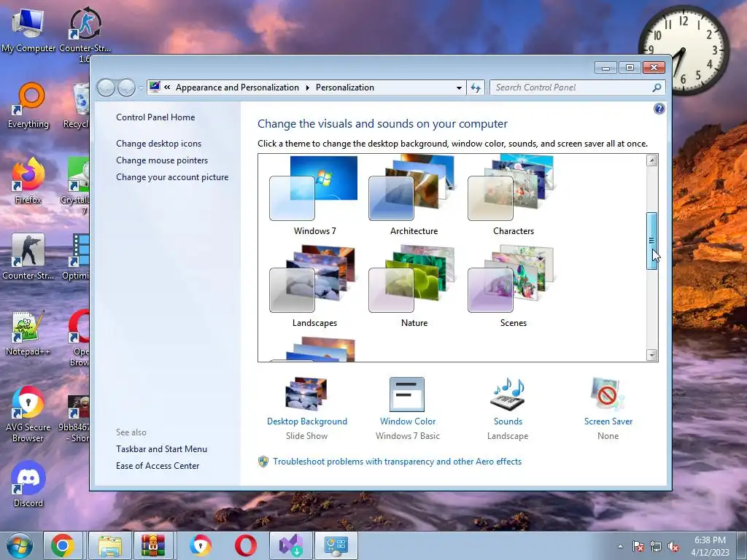Click the Action Center flag tray icon
The height and width of the screenshot is (560, 747).
(x=638, y=547)
